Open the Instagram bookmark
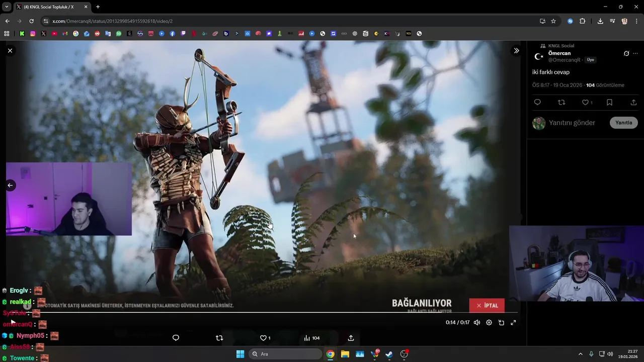Viewport: 644px width, 362px height. [33, 34]
